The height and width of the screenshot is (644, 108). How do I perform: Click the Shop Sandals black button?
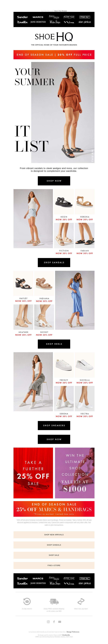(54, 263)
